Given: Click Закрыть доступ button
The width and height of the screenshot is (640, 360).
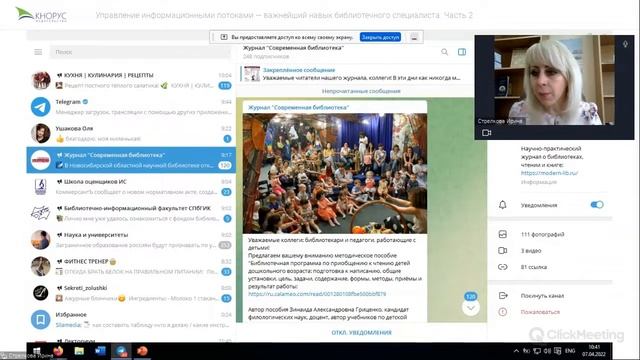Looking at the screenshot, I should (380, 37).
